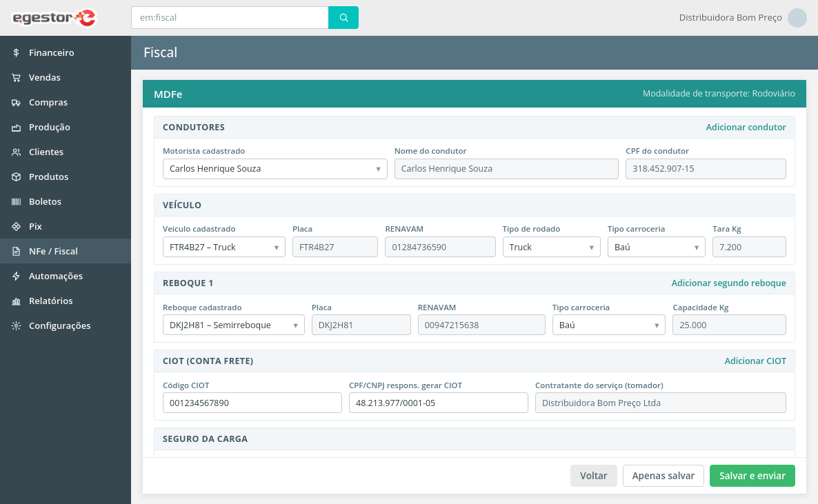This screenshot has height=504, width=818.
Task: Click the Vendas shopping cart icon
Action: (x=16, y=77)
